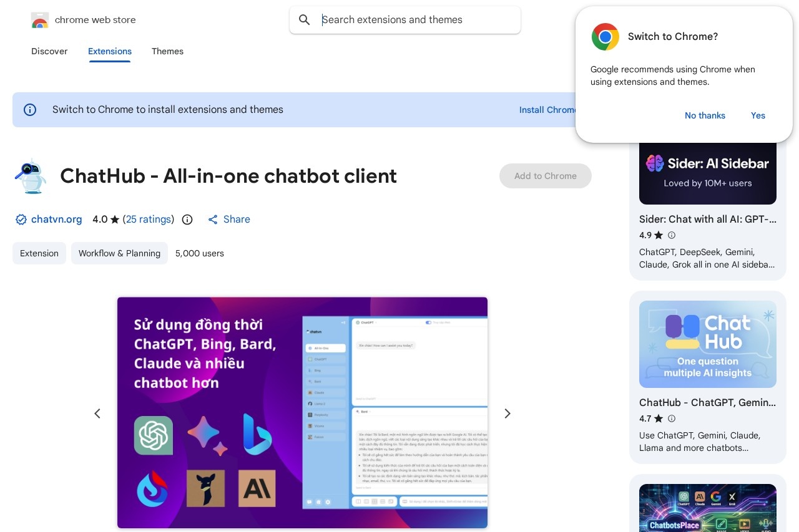Confirm Switch to Chrome with Yes

[758, 115]
